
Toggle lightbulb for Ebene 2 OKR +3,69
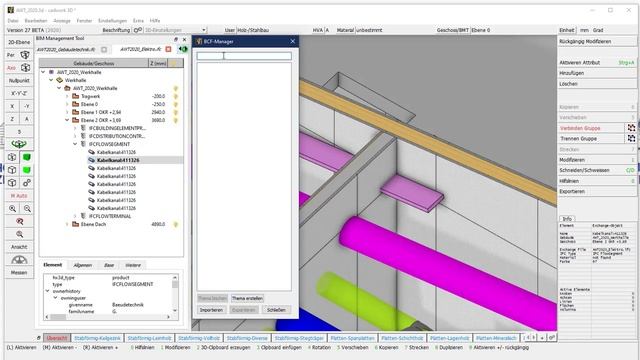click(176, 120)
